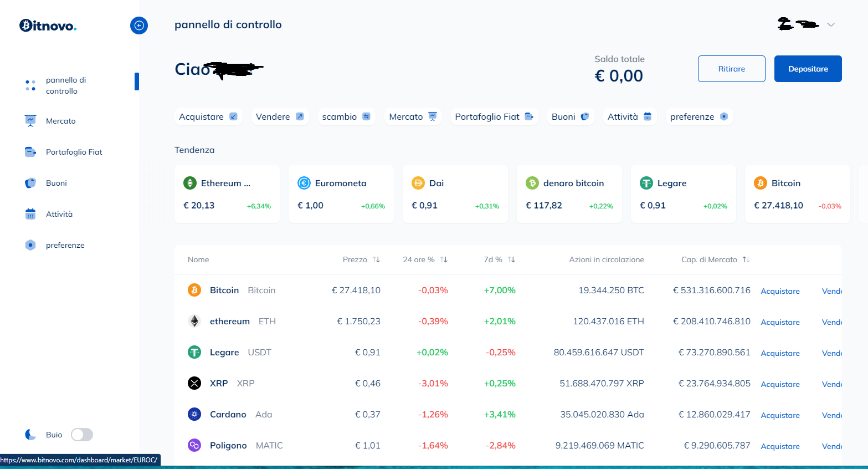Click the XRP coin icon in the table
The image size is (868, 469).
coord(194,383)
